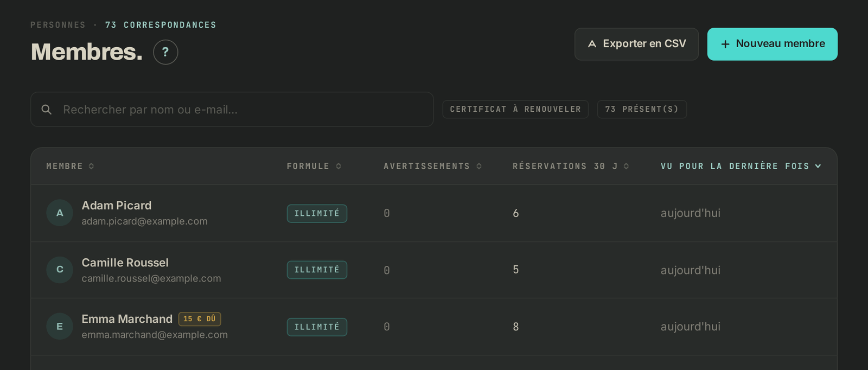Open the help question mark icon
868x370 pixels.
[165, 52]
